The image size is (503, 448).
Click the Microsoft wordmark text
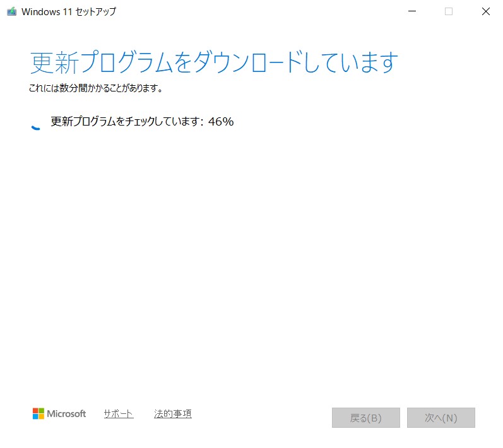click(x=68, y=414)
